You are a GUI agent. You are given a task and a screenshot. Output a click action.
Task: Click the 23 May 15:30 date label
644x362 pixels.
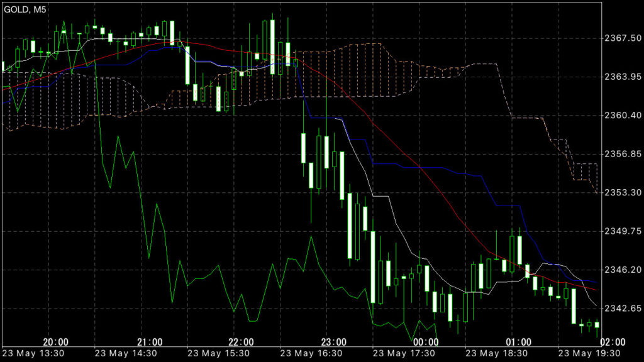pos(218,353)
